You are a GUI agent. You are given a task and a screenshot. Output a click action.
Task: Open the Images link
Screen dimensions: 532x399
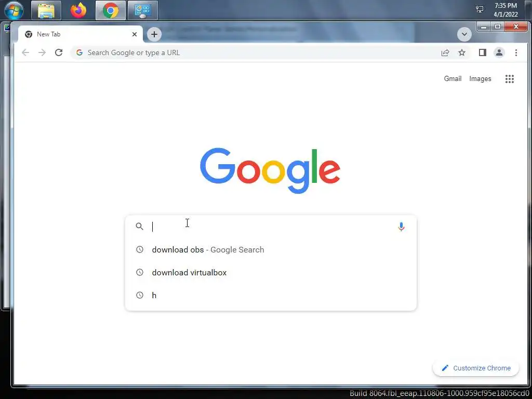click(480, 79)
